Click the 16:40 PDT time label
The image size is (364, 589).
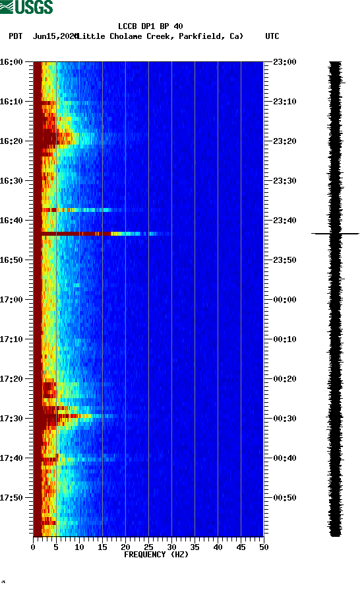click(11, 221)
